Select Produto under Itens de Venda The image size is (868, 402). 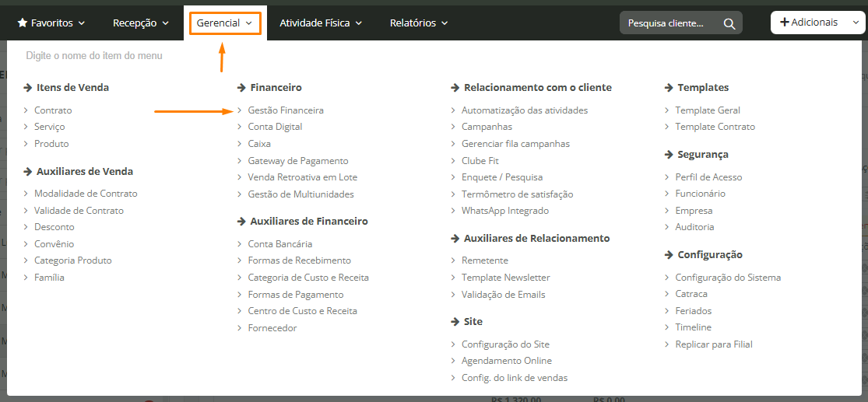tap(51, 144)
